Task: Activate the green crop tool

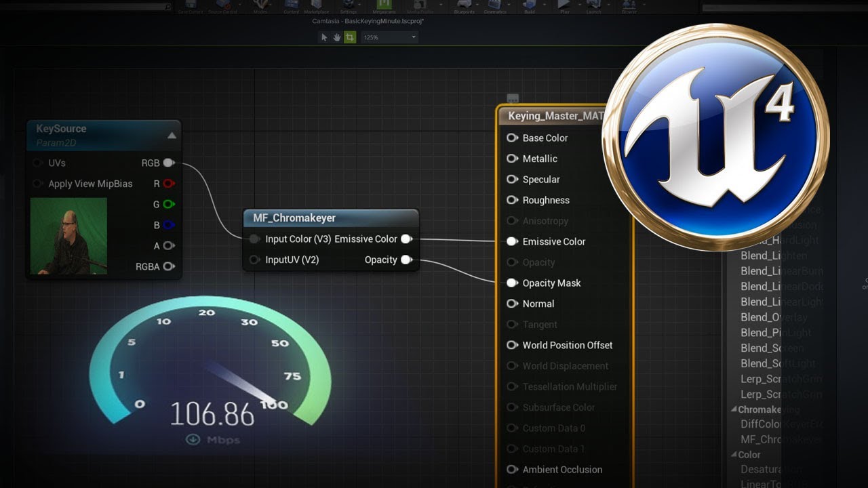Action: click(x=350, y=37)
